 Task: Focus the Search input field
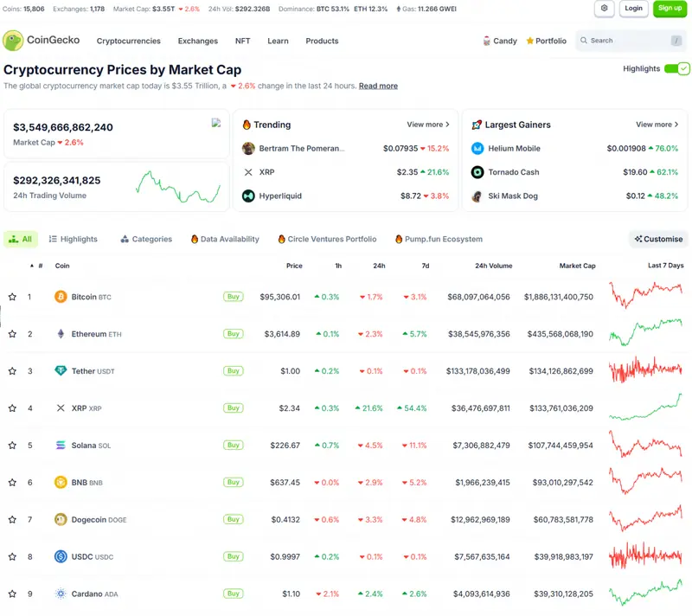[631, 40]
